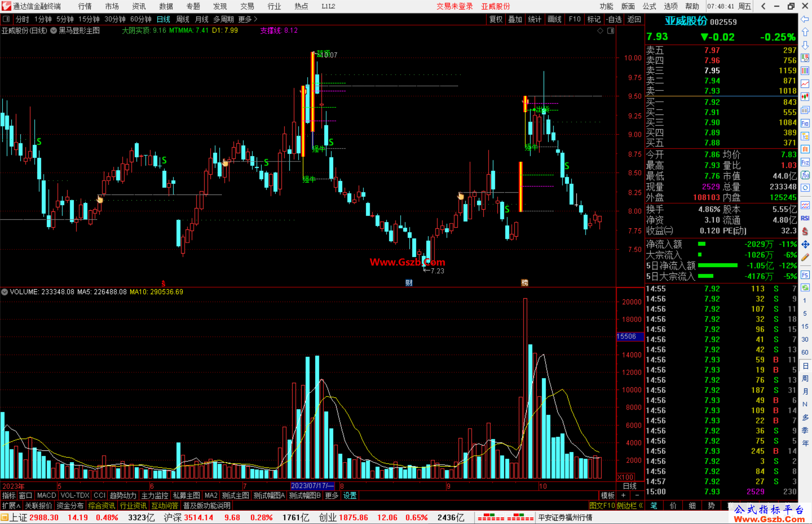This screenshot has width=812, height=524.
Task: Switch to 分时 view
Action: point(22,19)
